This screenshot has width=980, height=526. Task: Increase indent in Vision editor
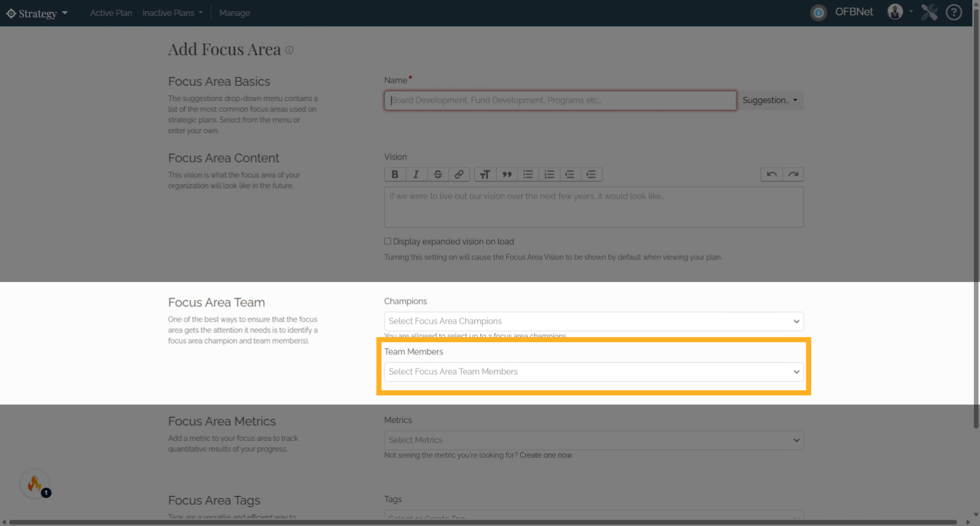point(592,174)
